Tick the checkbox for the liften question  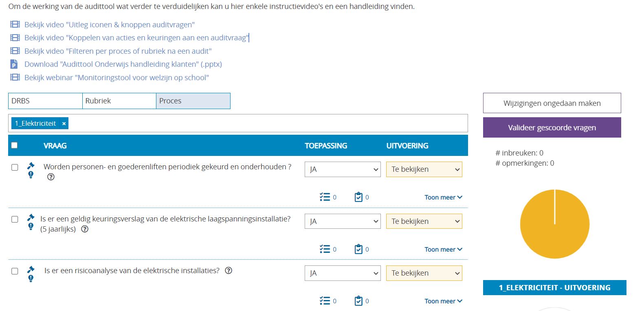tap(15, 167)
